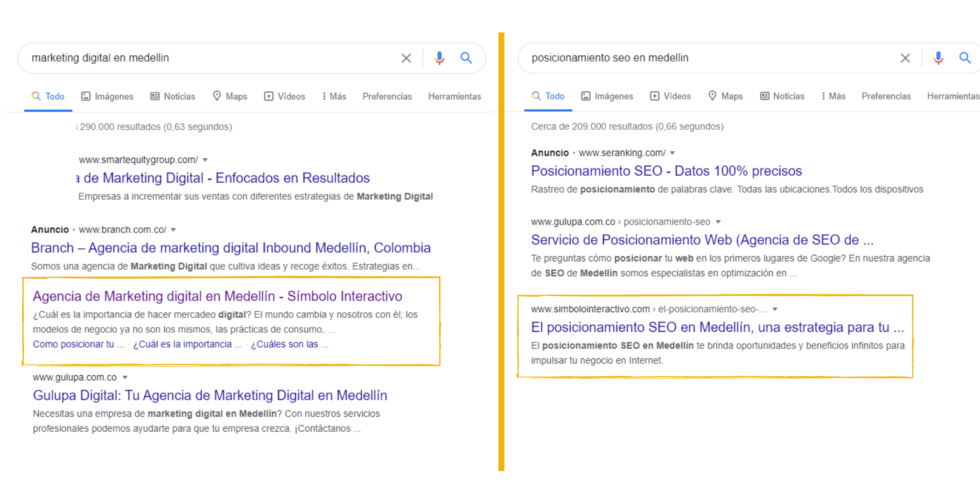Open 'Gulupa Digital: Tu Agencia de Marketing Digital' result

click(210, 395)
